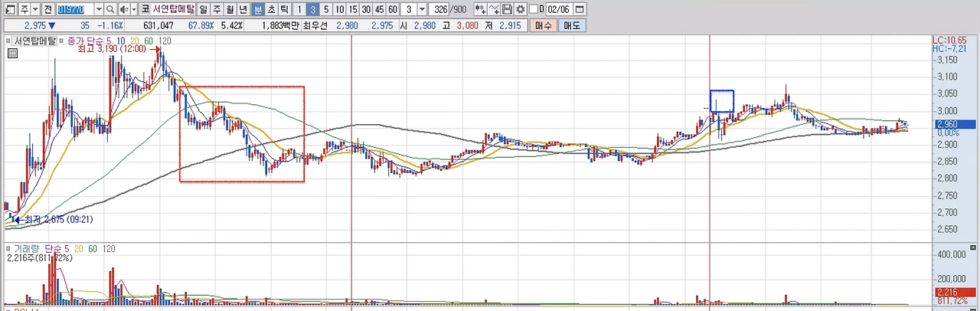Select the 틱 tick chart period

click(x=286, y=9)
